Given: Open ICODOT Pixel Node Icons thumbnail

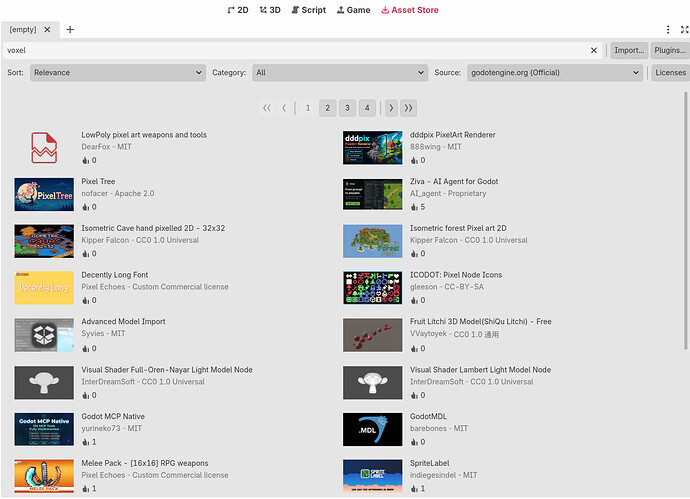Looking at the screenshot, I should (x=373, y=288).
